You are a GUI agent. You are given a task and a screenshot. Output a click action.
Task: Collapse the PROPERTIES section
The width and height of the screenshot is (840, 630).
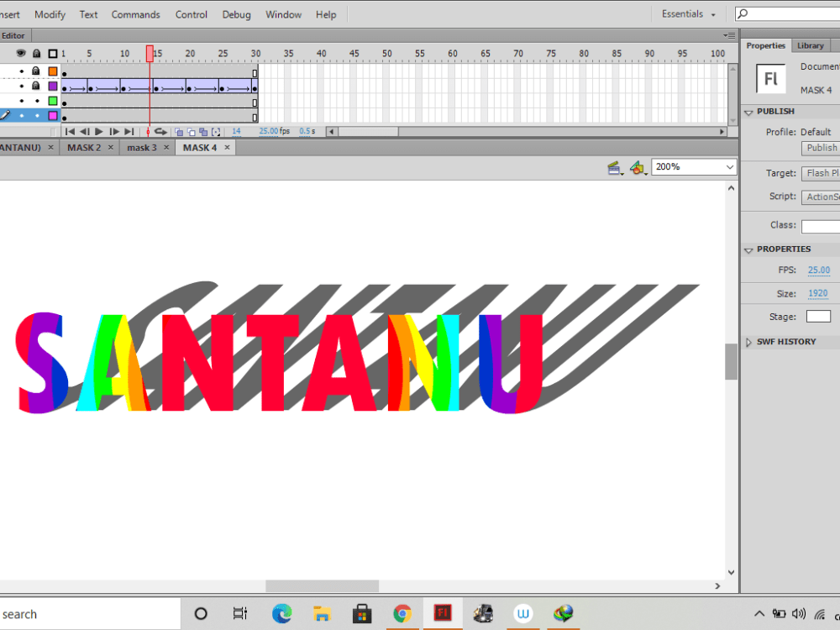pos(748,249)
